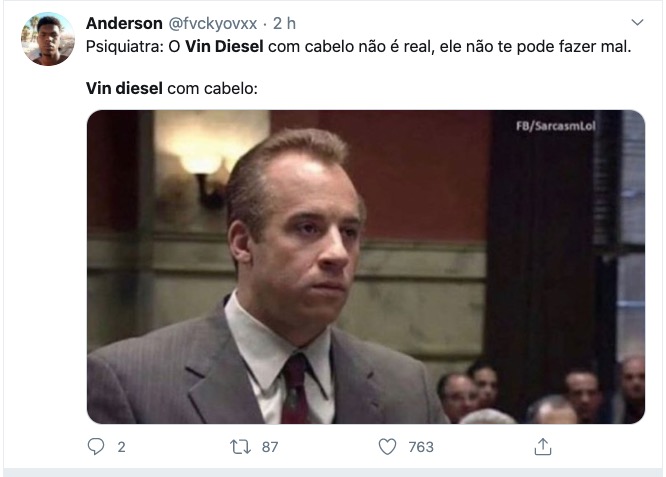This screenshot has width=666, height=477.
Task: Expand the tweet options chevron
Action: point(637,22)
